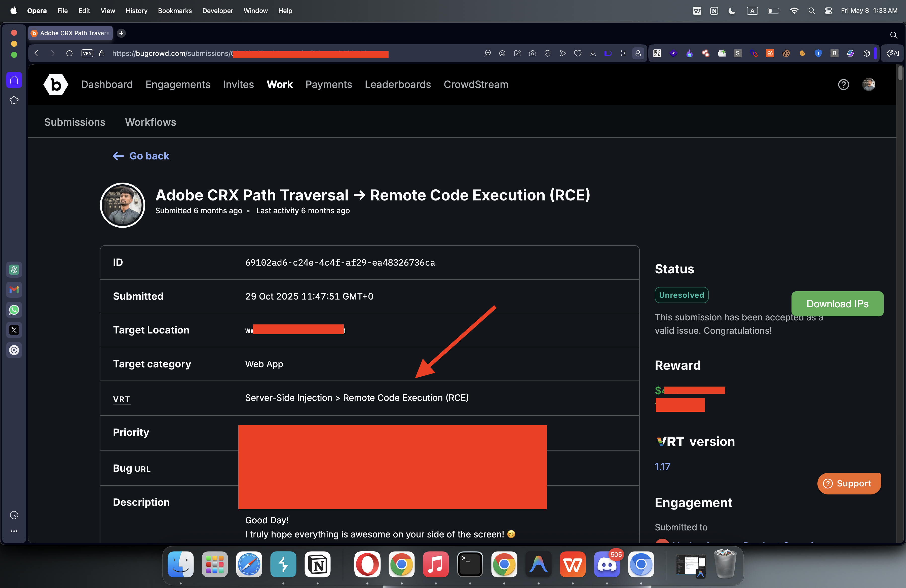Click the submission ID value text
906x588 pixels.
tap(340, 262)
